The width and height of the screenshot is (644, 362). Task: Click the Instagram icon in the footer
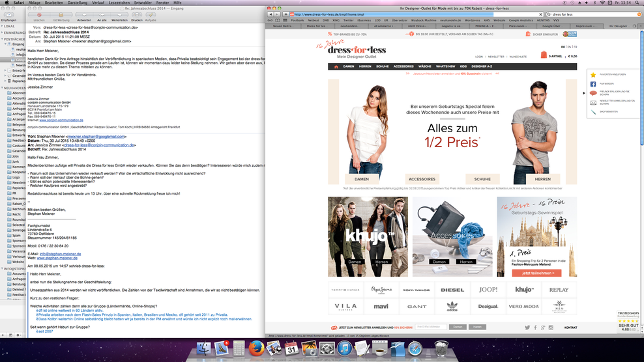[551, 327]
